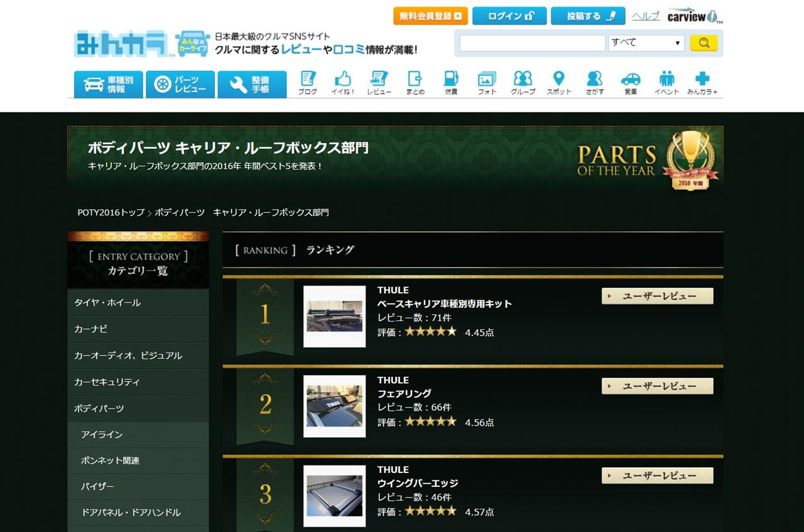
Task: Open the すべて search category dropdown
Action: (x=646, y=43)
